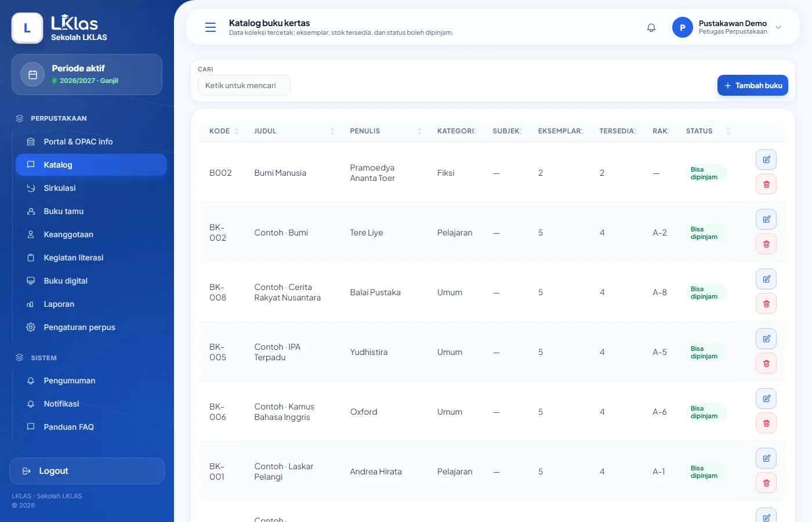Delete the Cerita Rakyat Nusantara book
812x522 pixels.
(766, 304)
